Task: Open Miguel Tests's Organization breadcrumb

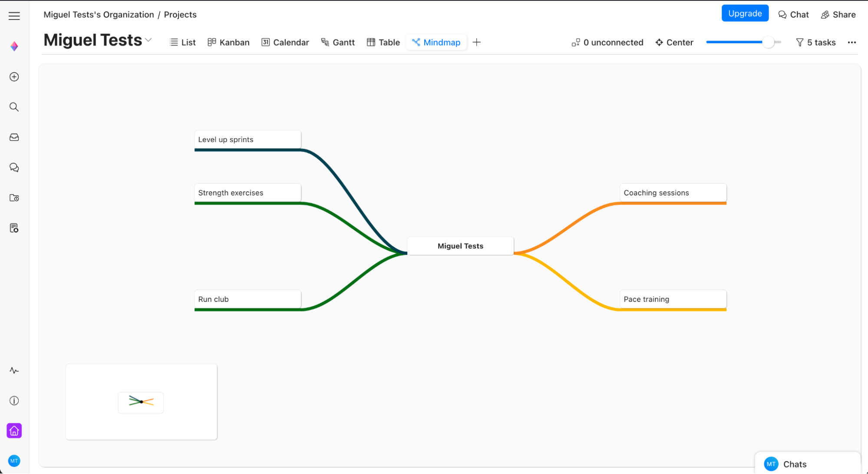Action: 99,15
